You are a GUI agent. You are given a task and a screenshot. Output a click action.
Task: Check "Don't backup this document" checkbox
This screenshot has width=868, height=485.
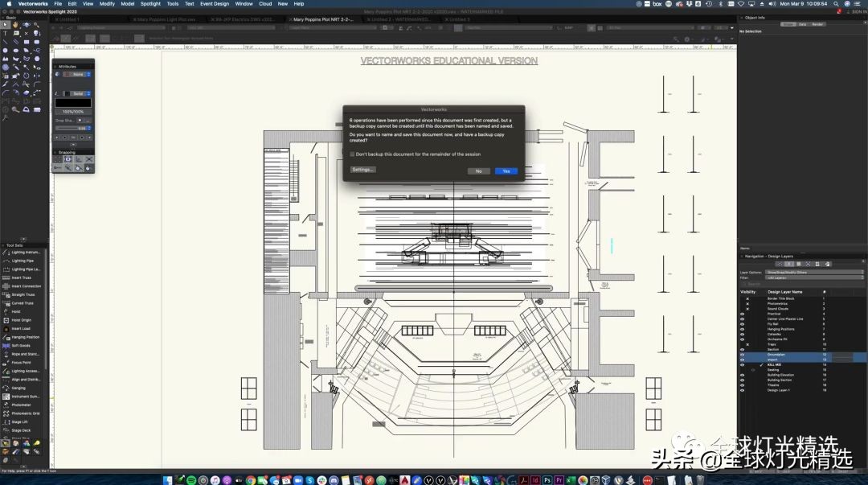point(352,154)
